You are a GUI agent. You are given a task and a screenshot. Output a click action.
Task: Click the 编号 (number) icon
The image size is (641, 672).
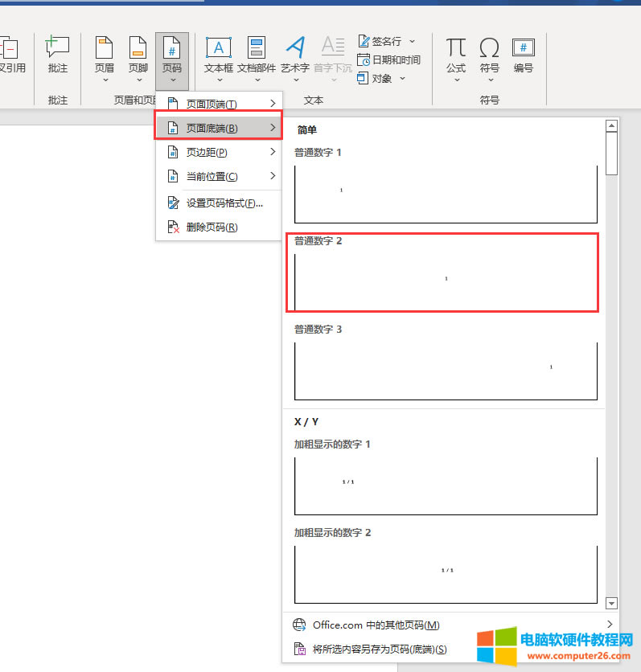[524, 48]
